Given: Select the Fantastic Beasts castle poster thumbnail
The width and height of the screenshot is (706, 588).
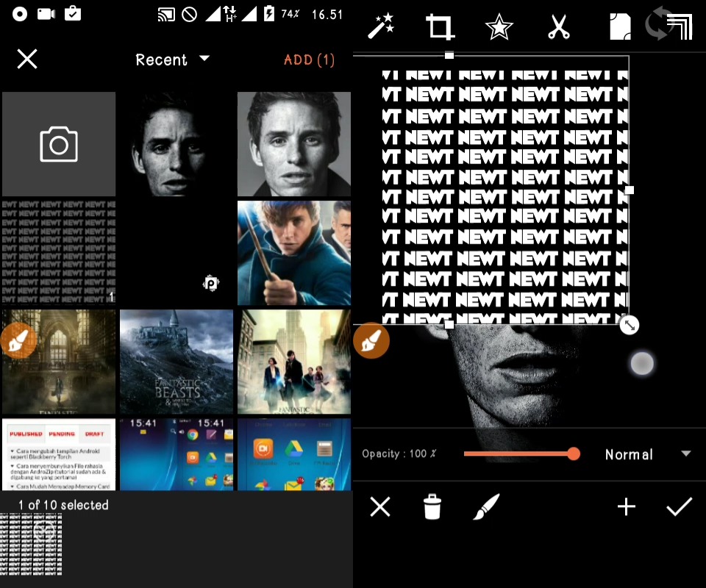Looking at the screenshot, I should tap(176, 362).
